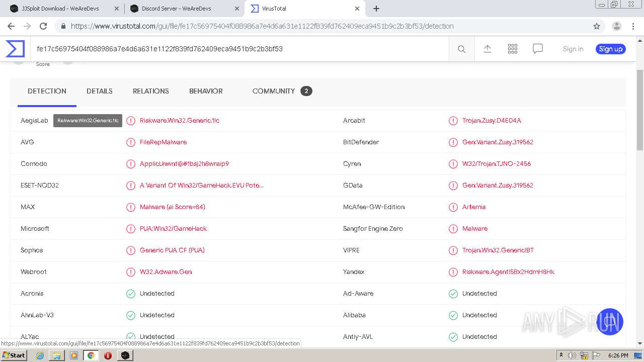Click the blue chat bubble button

pos(609,322)
